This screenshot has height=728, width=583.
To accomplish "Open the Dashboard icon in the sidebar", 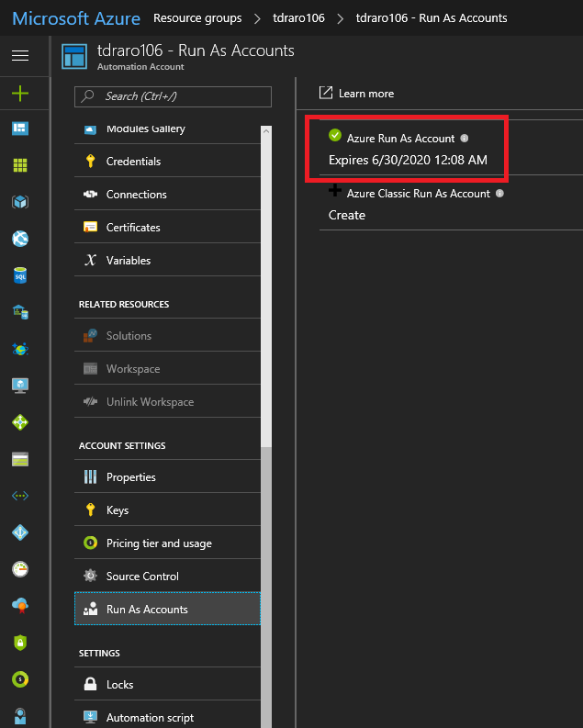I will 20,129.
